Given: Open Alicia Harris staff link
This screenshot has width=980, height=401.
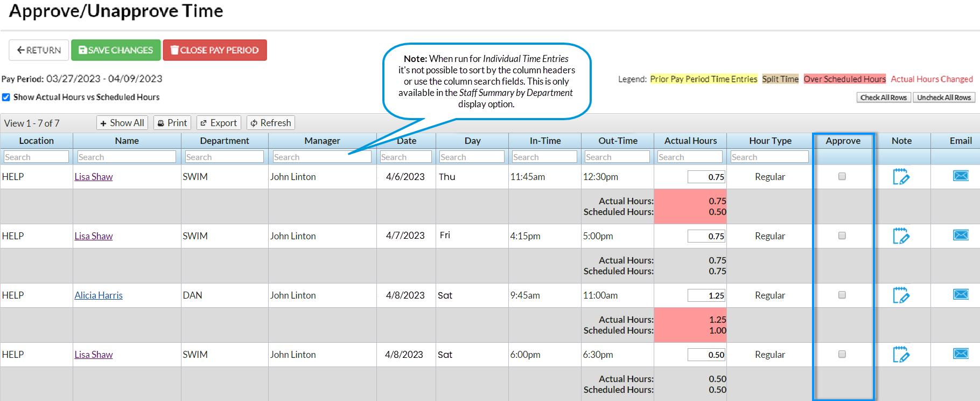Looking at the screenshot, I should [99, 295].
